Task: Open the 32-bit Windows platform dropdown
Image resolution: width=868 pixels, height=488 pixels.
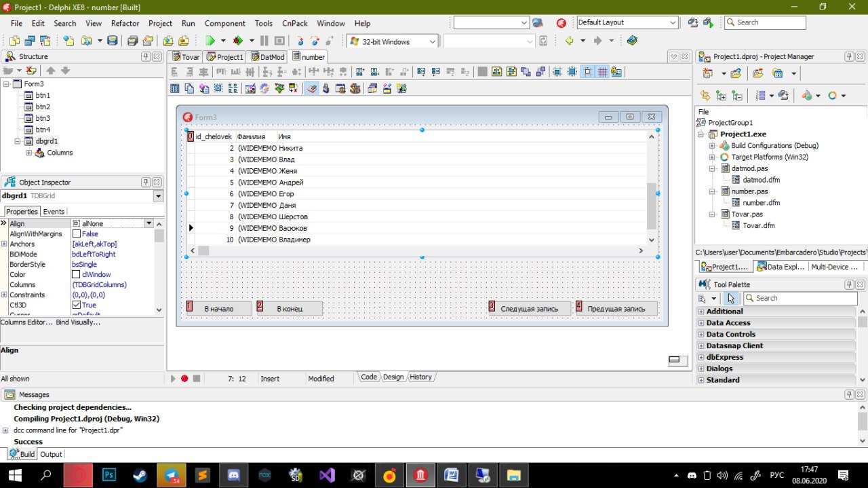Action: pos(433,41)
